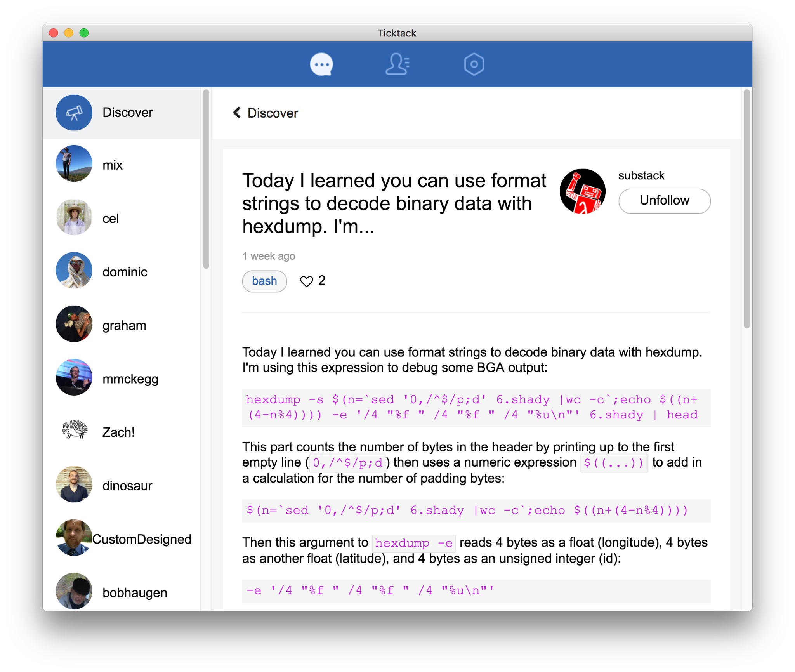Click the like count 2
The width and height of the screenshot is (795, 672).
pos(322,281)
